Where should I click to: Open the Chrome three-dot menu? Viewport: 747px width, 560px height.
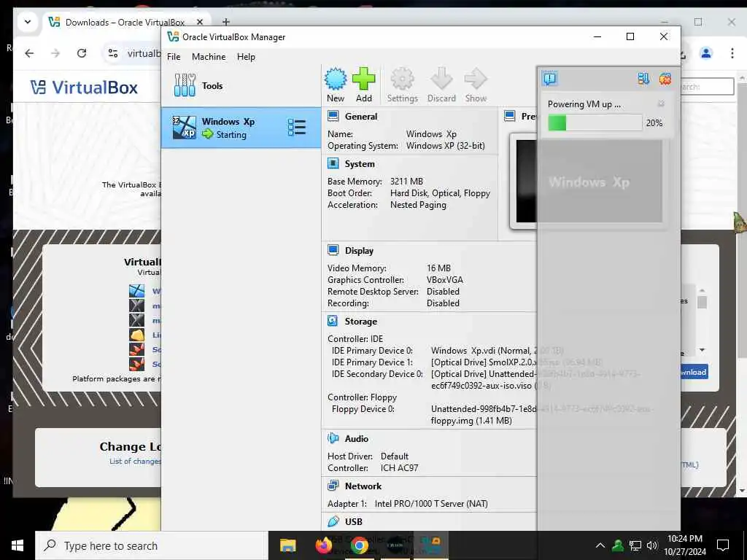point(732,52)
